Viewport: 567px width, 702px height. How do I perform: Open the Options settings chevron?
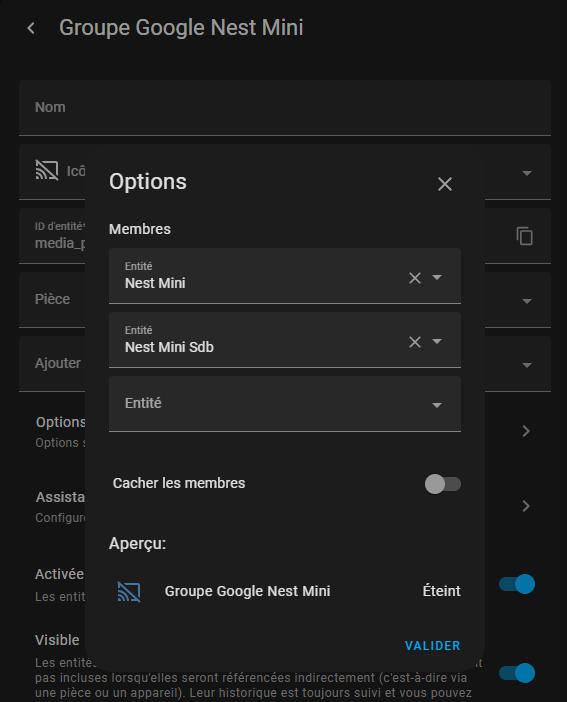pos(526,431)
